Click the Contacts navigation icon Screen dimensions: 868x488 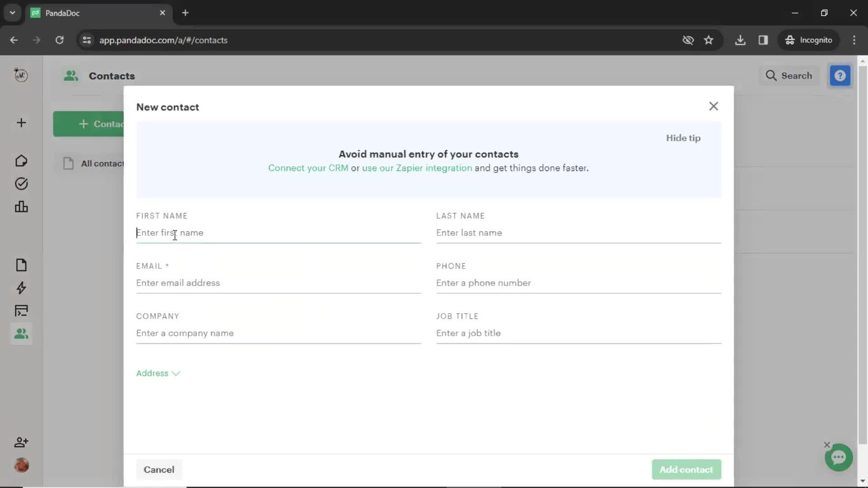(21, 333)
